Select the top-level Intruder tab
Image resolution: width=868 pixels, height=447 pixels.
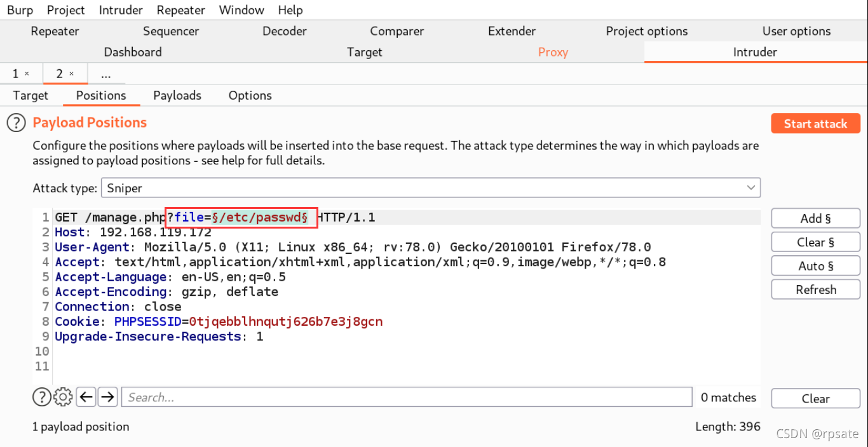point(756,52)
